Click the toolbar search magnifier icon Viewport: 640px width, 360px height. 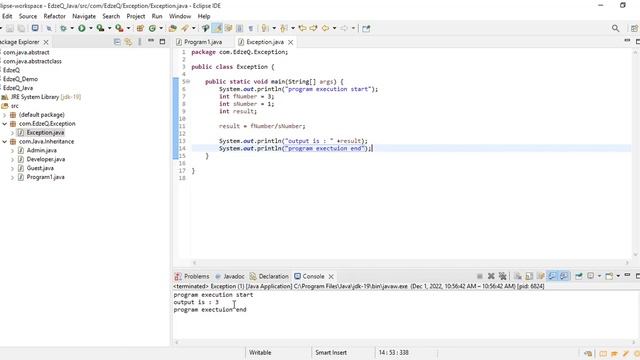click(x=615, y=28)
